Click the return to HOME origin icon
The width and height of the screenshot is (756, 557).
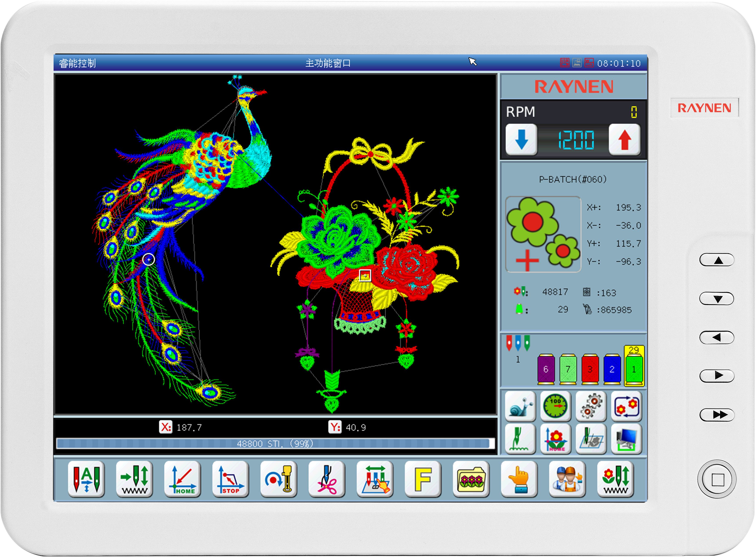[x=182, y=479]
